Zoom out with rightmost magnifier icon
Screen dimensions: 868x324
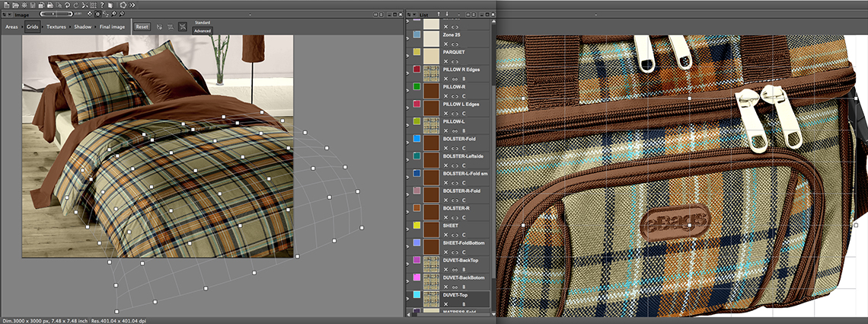coord(122,14)
